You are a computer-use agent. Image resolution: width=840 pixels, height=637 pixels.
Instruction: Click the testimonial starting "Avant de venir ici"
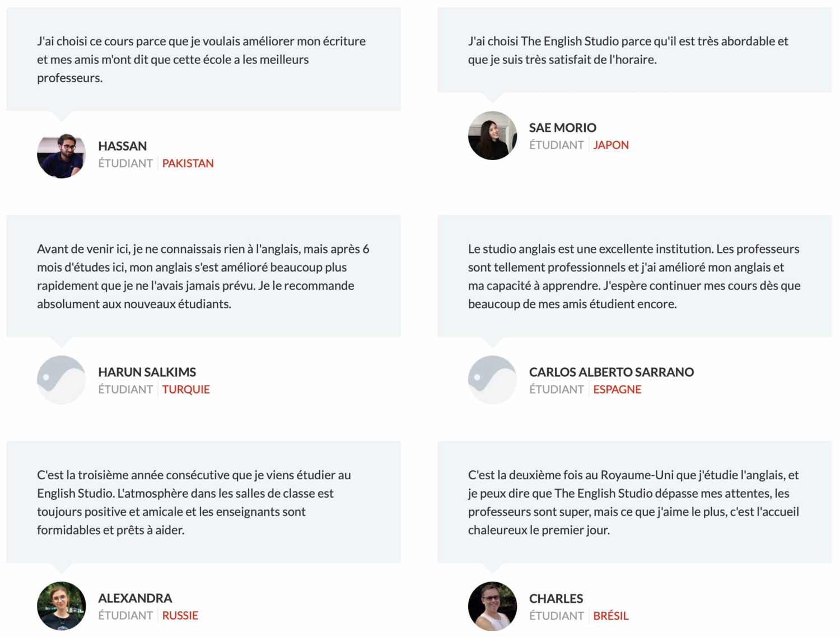203,277
